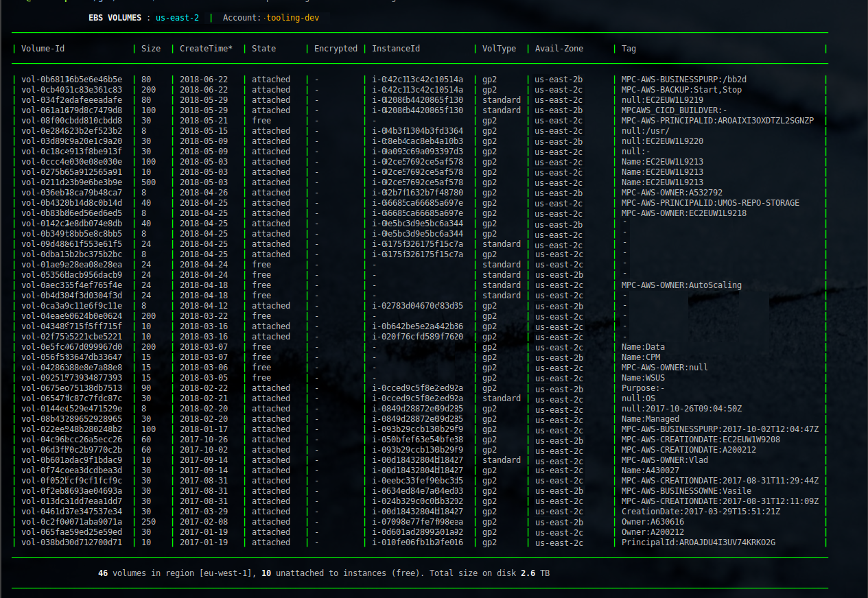Click the instance ID starting with i-020f76cfd

[x=417, y=337]
